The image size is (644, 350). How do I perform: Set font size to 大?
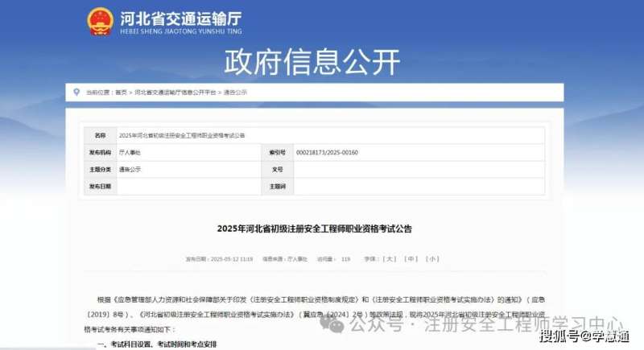390,259
